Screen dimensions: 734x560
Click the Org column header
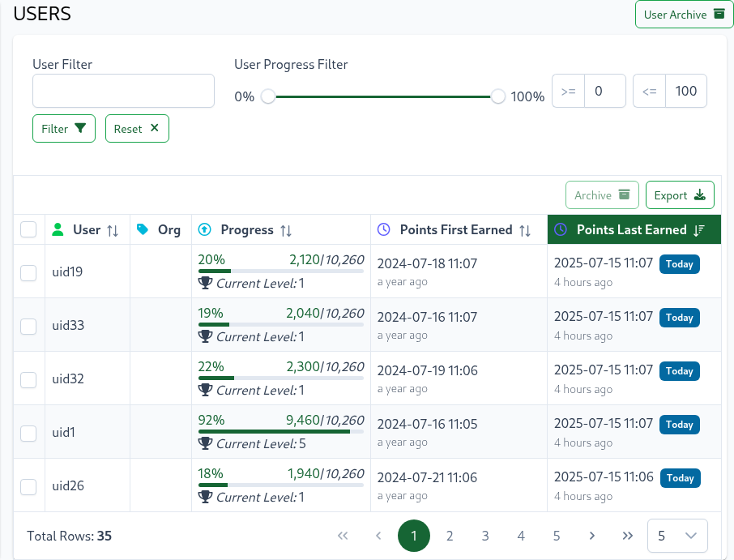[160, 229]
